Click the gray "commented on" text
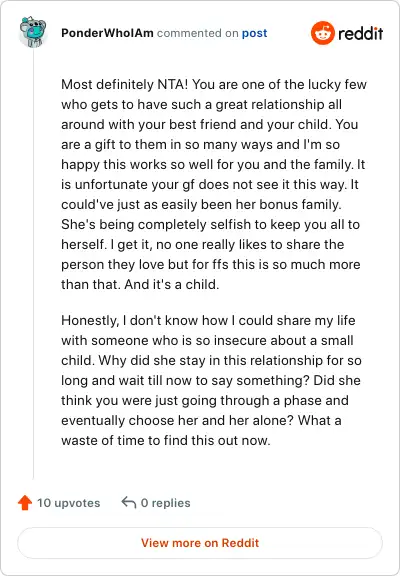The height and width of the screenshot is (576, 400). [x=198, y=33]
